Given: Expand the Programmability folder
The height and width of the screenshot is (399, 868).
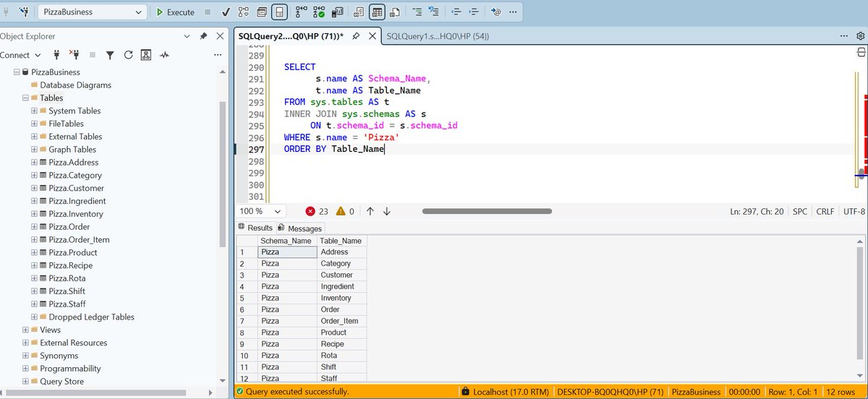Looking at the screenshot, I should pyautogui.click(x=25, y=369).
